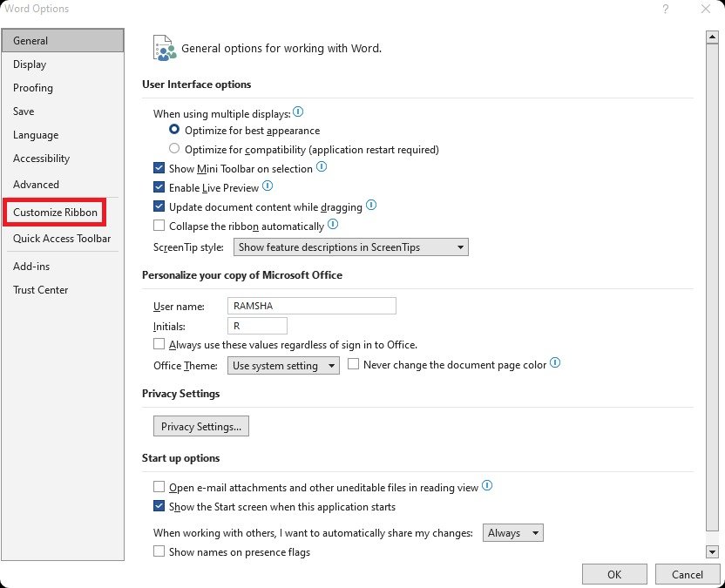Click the scrollbar down arrow
Viewport: 725px width, 588px height.
(712, 551)
